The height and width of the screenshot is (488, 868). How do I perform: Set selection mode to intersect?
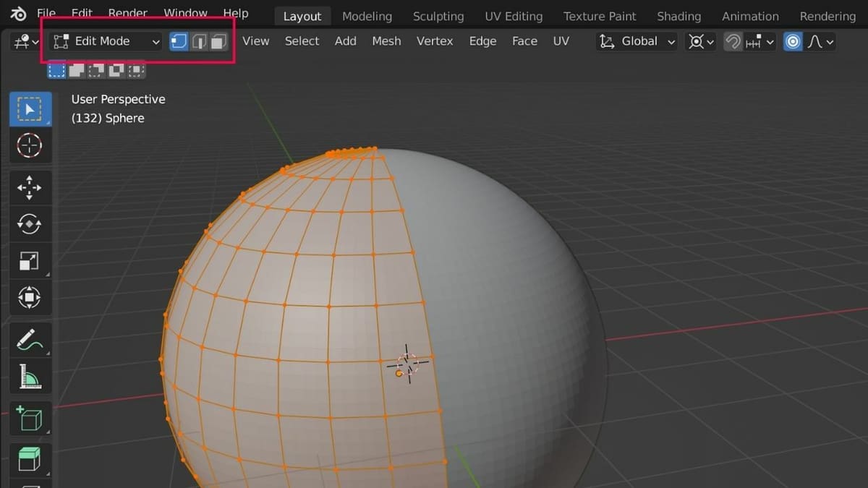[x=135, y=70]
